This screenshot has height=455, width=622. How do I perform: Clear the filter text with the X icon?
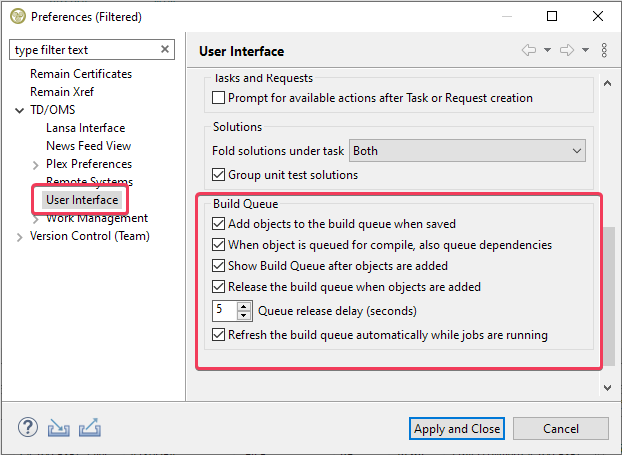point(166,50)
